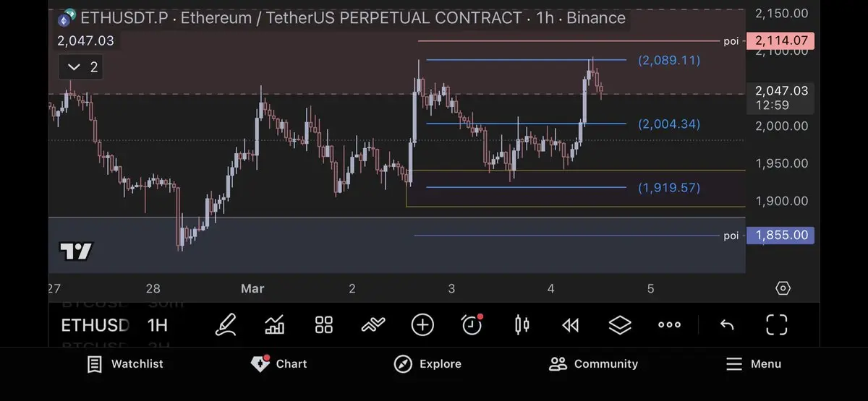The height and width of the screenshot is (401, 868).
Task: Open the Menu tab
Action: (x=753, y=364)
